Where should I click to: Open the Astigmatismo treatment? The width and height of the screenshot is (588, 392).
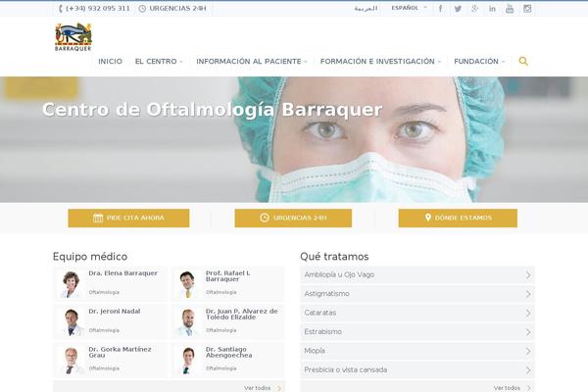click(417, 294)
